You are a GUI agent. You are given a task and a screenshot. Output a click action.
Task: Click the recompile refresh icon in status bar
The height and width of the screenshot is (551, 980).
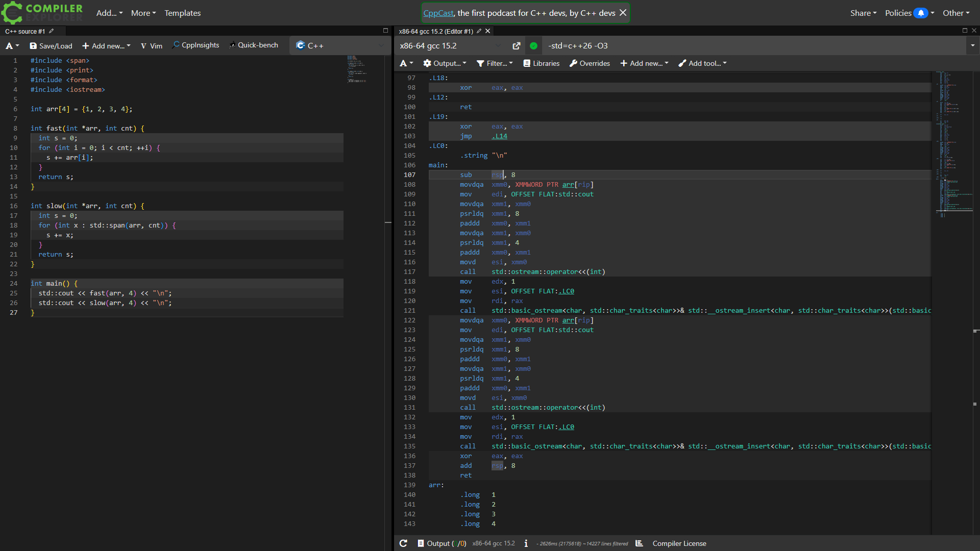[403, 543]
